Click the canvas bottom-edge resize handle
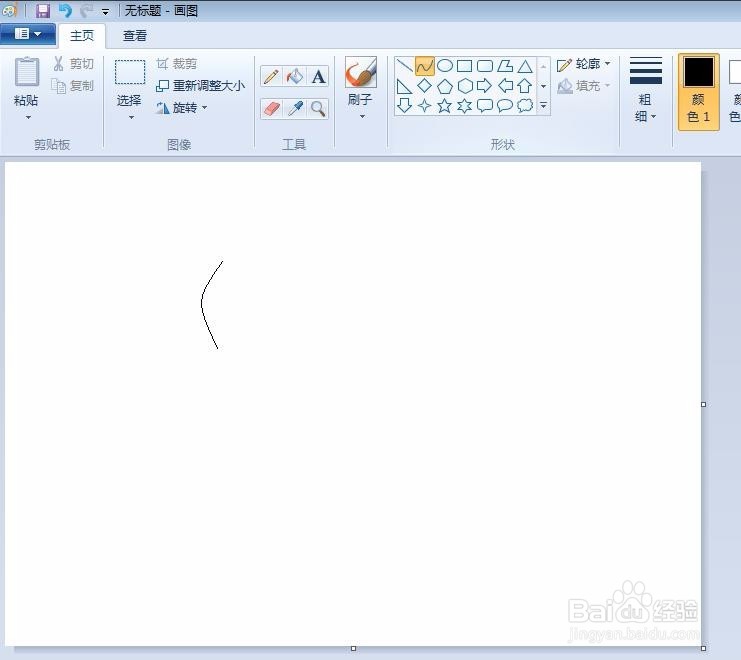This screenshot has width=741, height=660. click(x=353, y=648)
